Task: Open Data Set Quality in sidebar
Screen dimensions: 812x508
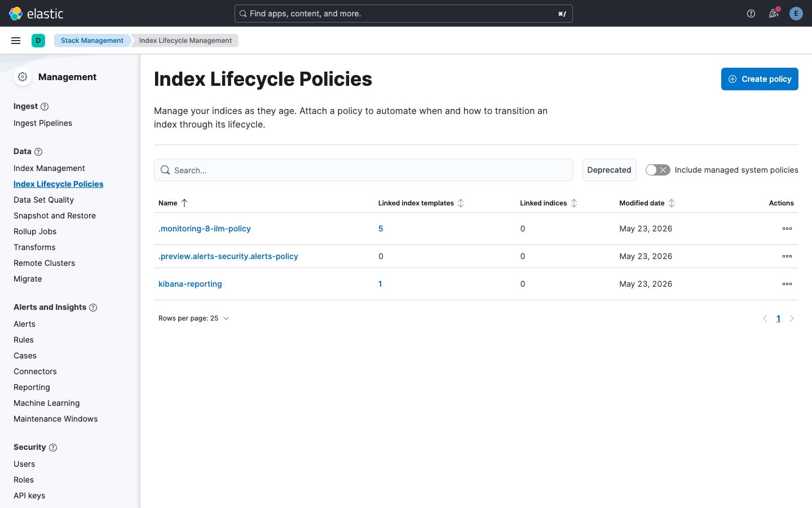Action: pyautogui.click(x=43, y=200)
